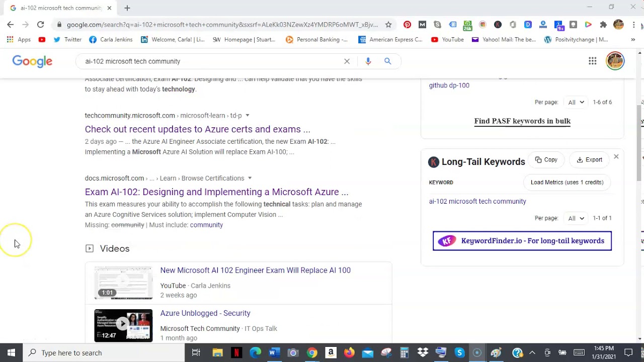Open Firefox from the taskbar
This screenshot has height=362, width=644.
click(x=349, y=352)
